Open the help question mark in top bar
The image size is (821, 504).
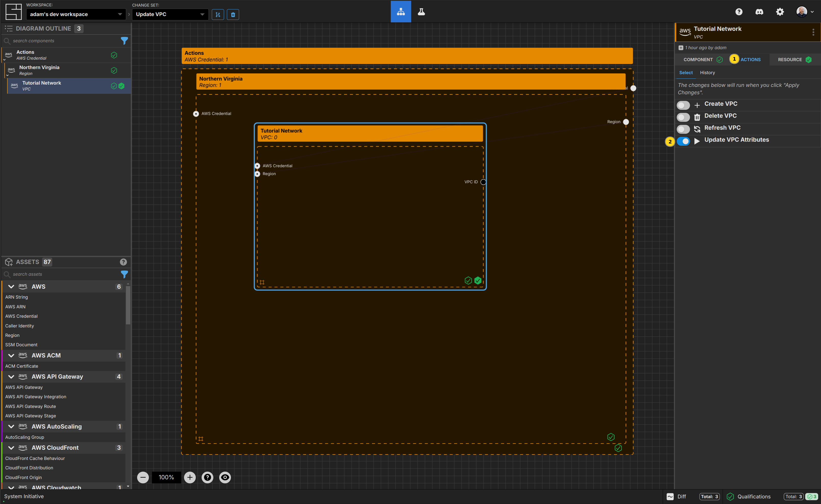coord(739,12)
